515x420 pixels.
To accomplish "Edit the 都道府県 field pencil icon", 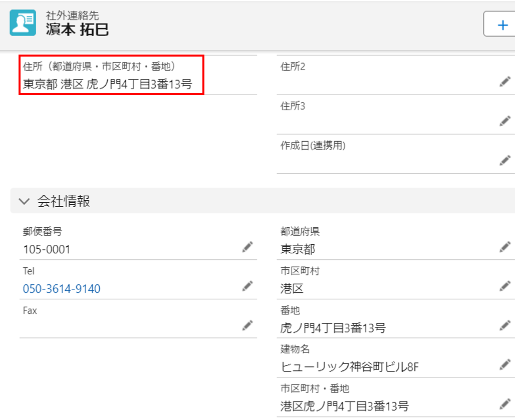I will point(504,247).
